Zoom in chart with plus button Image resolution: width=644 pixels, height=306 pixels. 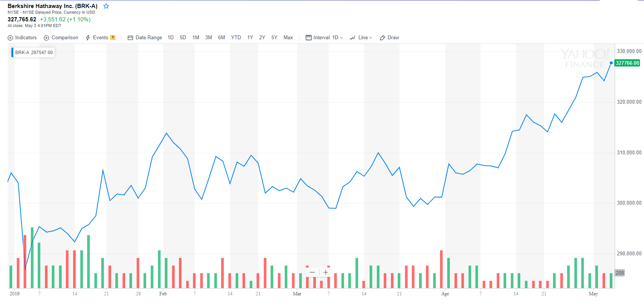tap(326, 272)
